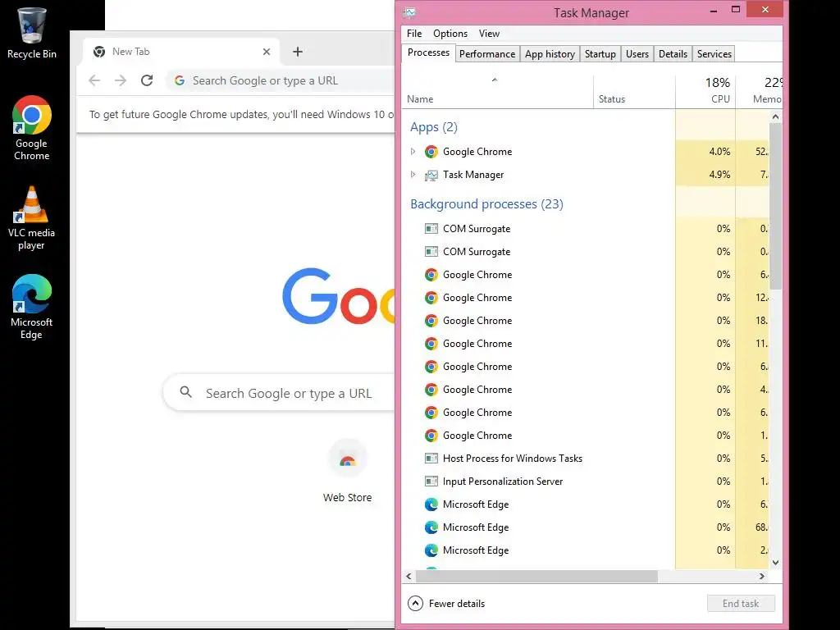Click the scroll down arrow of the process list
The width and height of the screenshot is (840, 630).
point(775,563)
